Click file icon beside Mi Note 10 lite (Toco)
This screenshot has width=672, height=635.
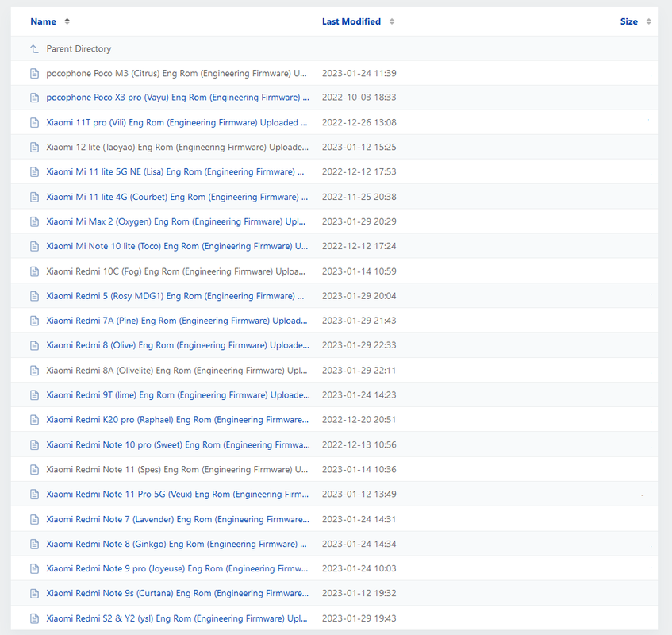click(35, 247)
